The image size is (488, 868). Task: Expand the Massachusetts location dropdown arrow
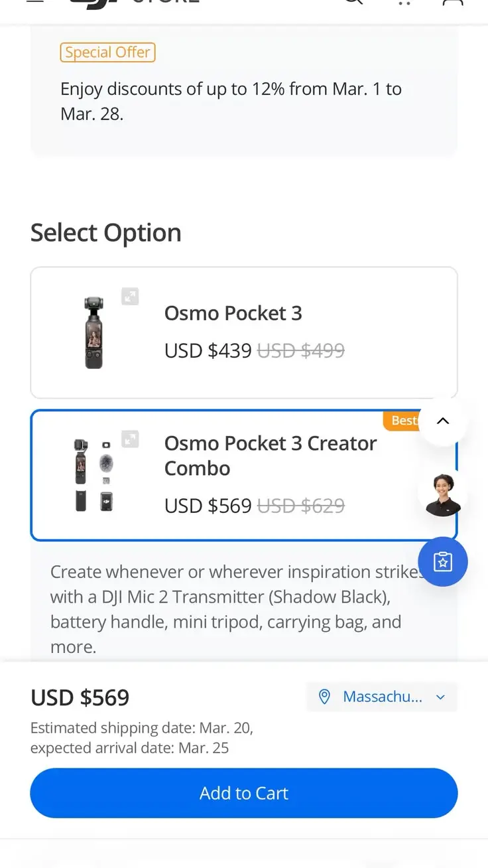440,697
